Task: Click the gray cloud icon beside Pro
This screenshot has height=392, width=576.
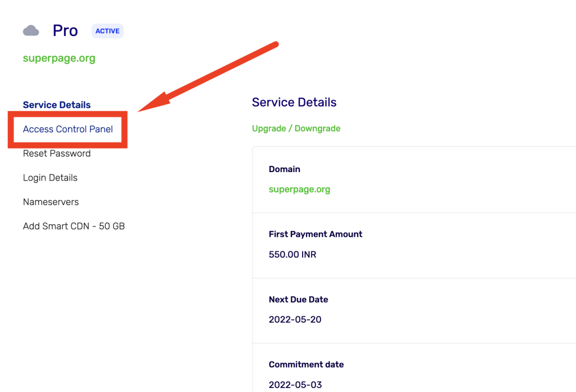Action: [31, 30]
